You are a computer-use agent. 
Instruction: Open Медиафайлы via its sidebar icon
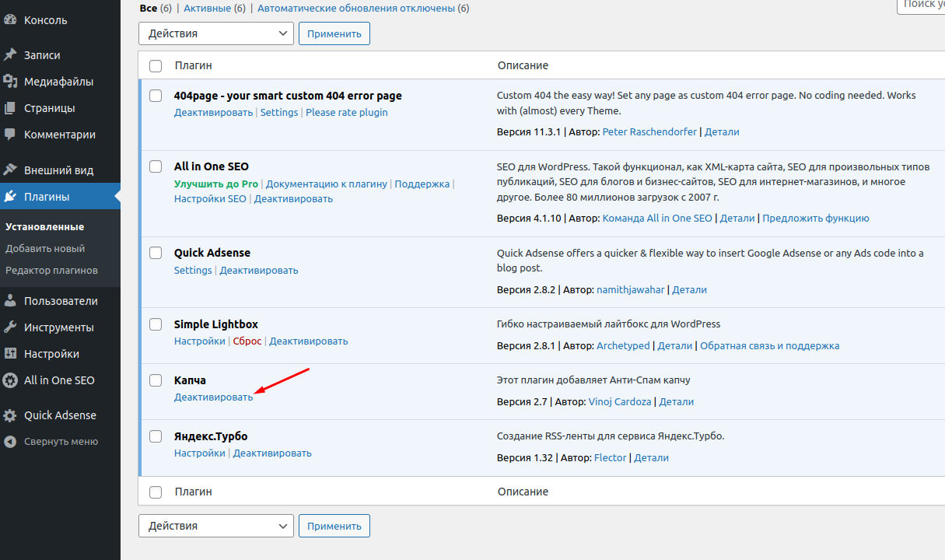click(10, 82)
